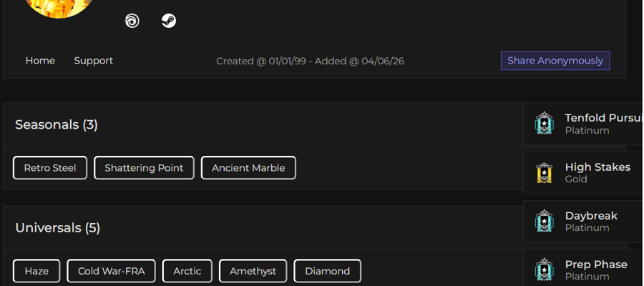Click the Universals (5) section header
This screenshot has height=286, width=644.
pyautogui.click(x=58, y=228)
